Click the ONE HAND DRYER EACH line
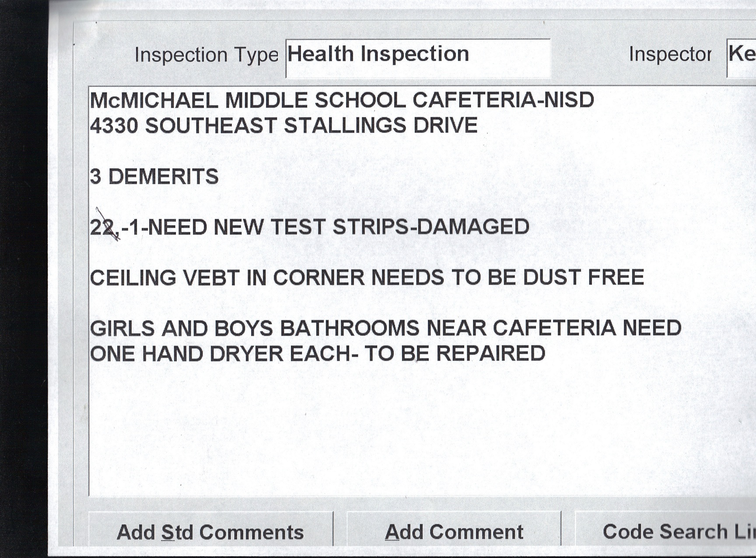 pyautogui.click(x=317, y=354)
